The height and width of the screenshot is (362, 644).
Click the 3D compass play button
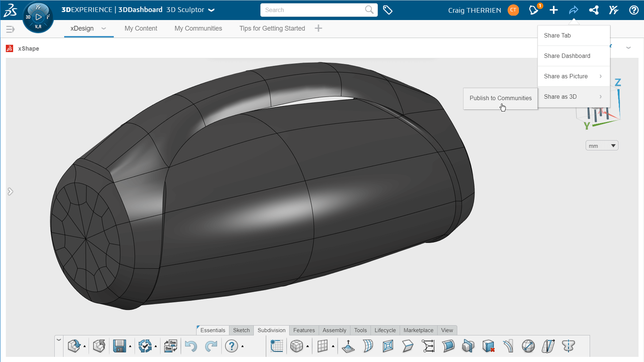(x=38, y=17)
